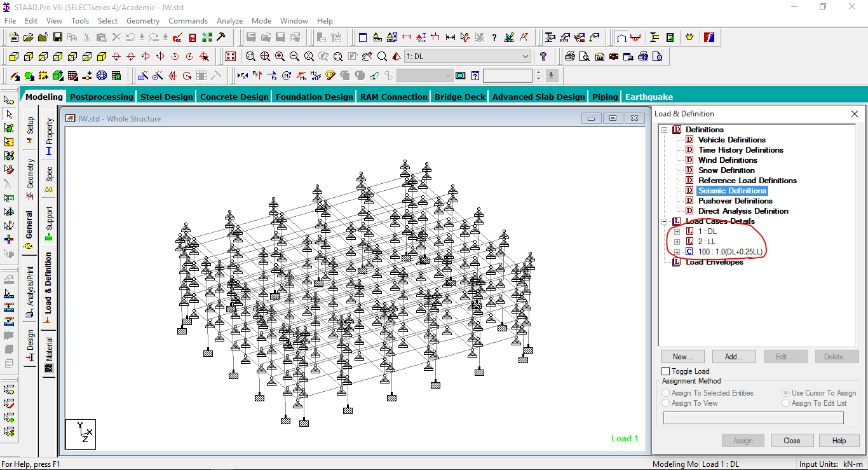Enable the Toggle Load checkbox
868x470 pixels.
point(665,371)
